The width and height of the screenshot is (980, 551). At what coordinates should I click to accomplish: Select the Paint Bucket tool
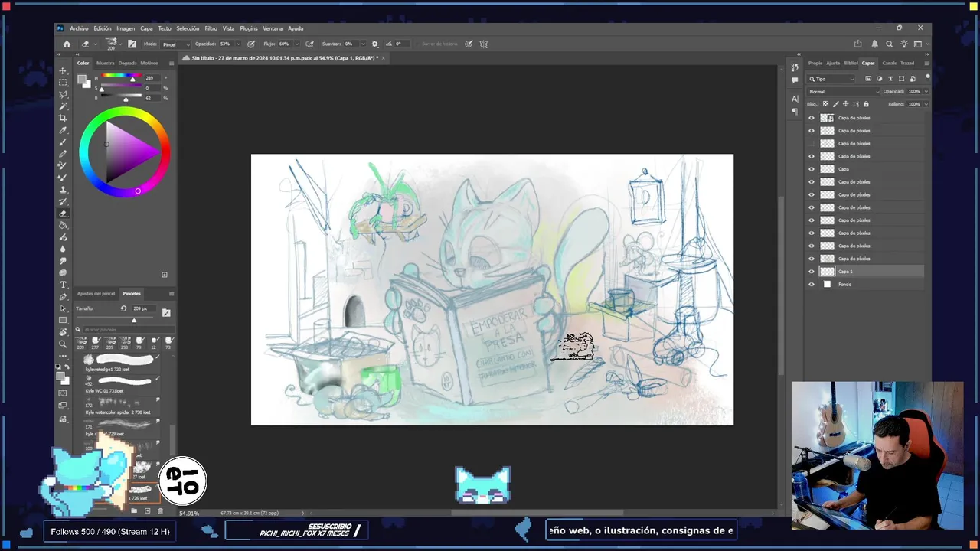coord(63,225)
